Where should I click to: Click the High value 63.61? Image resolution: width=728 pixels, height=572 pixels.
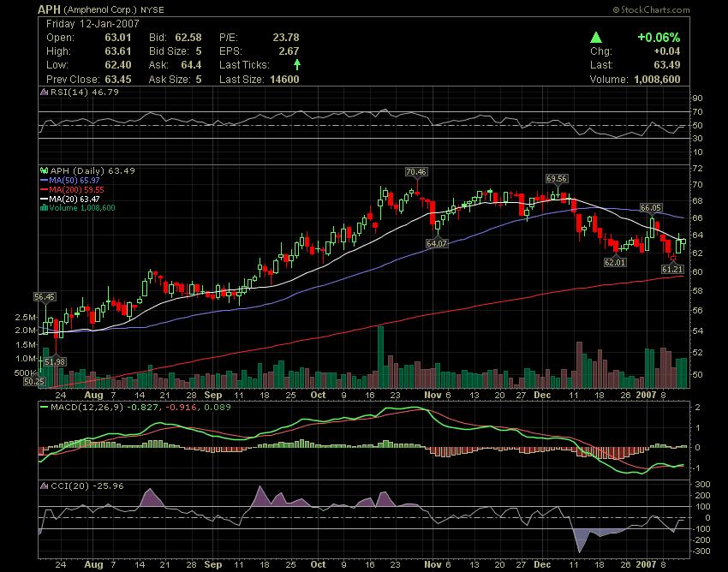pos(118,51)
